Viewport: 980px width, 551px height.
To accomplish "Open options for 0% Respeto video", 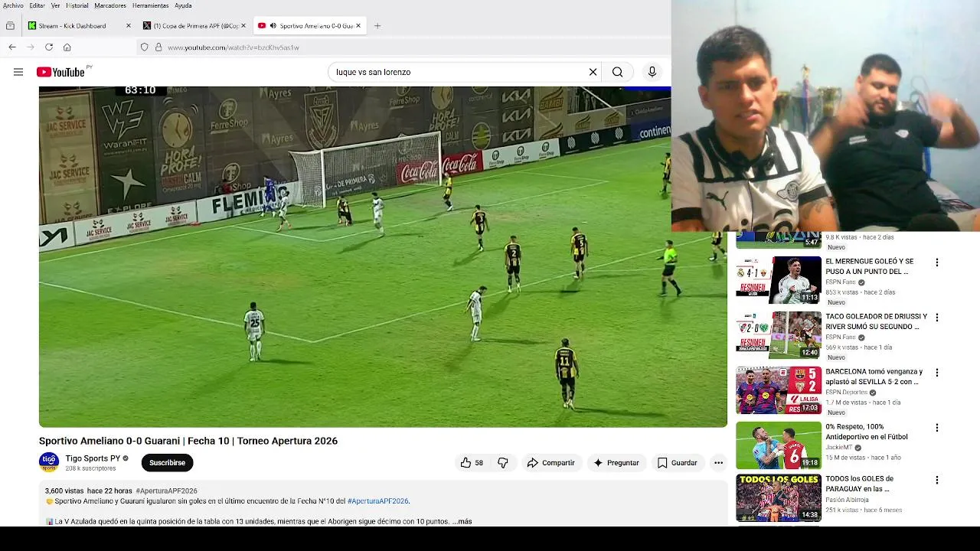I will click(x=937, y=428).
